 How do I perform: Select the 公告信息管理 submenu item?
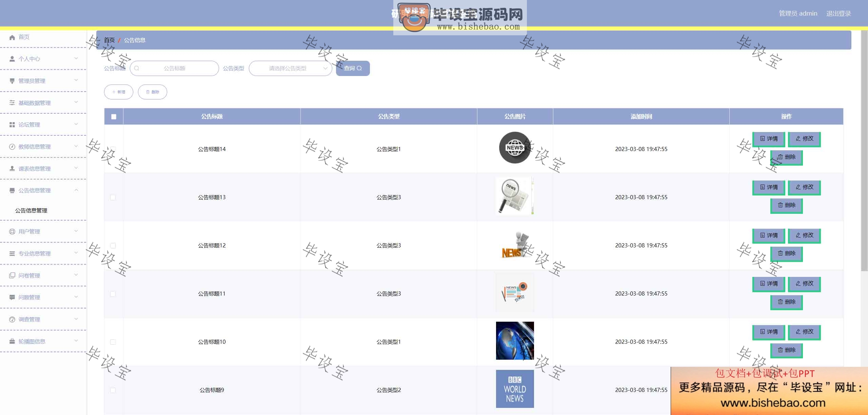click(31, 210)
